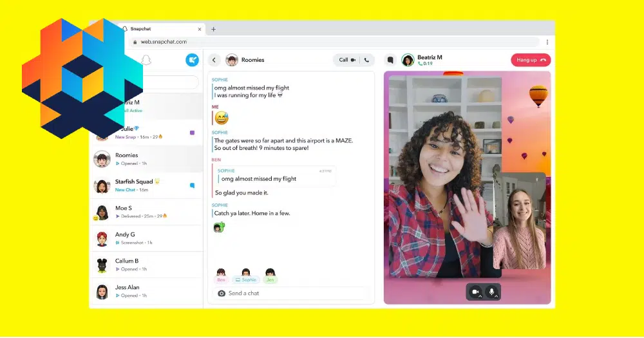The width and height of the screenshot is (644, 338).
Task: Open camera icon in Send a chat box
Action: click(x=222, y=293)
